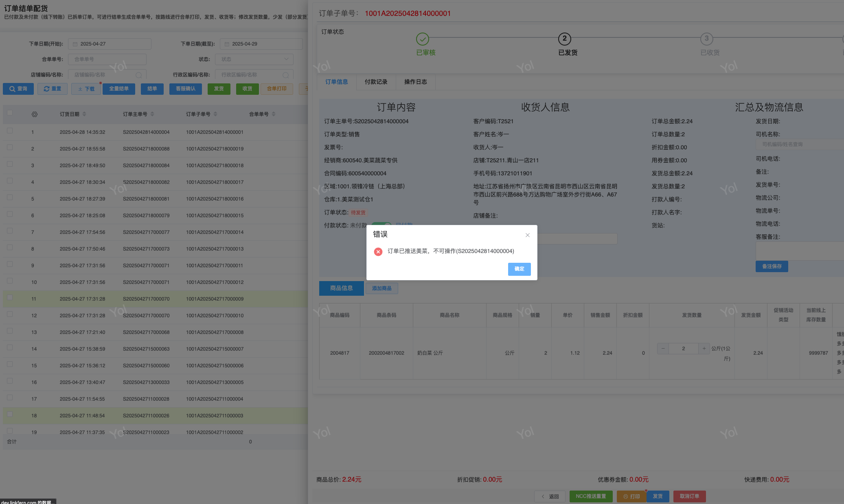Click the minus stepper for 发货数量
Screen dimensions: 844x504
tap(663, 349)
